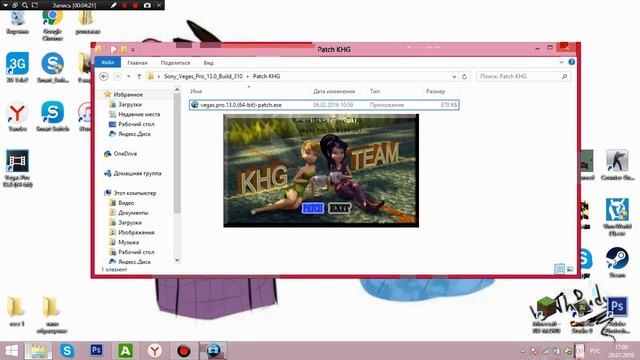Open the Изображения folder in the sidebar
Screen dimensions: 640x360
136,232
